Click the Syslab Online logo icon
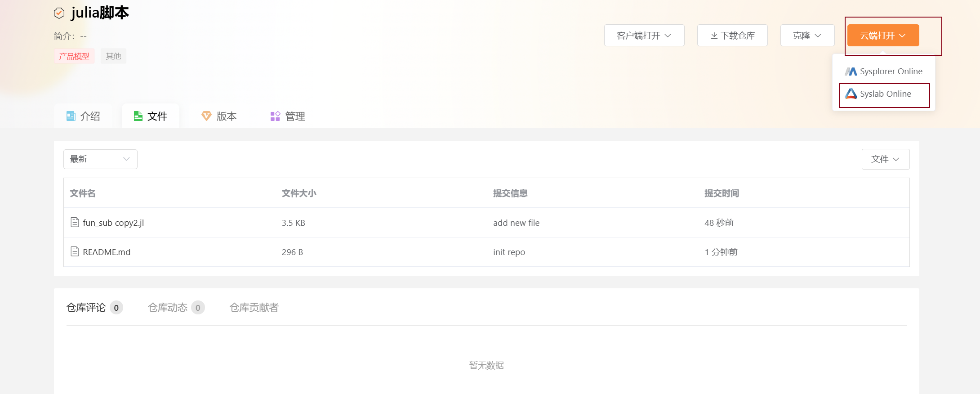980x394 pixels. (851, 94)
